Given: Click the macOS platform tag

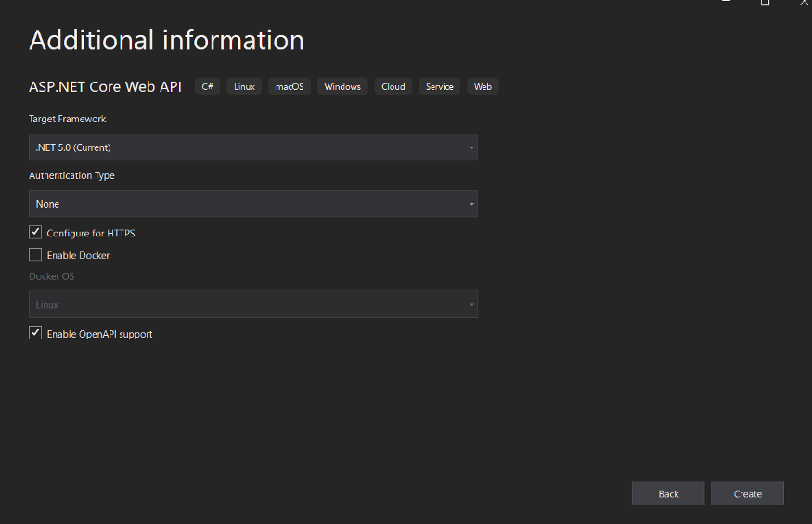Looking at the screenshot, I should pos(290,86).
